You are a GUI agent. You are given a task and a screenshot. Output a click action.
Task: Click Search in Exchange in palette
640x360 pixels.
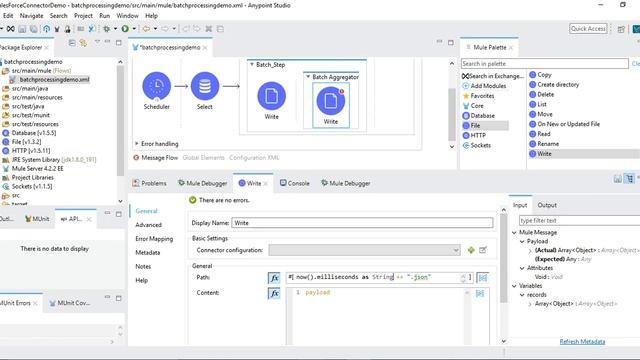click(493, 76)
